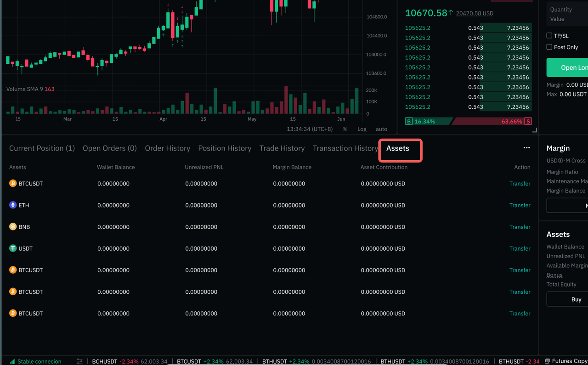Toggle Log scale on the chart
The height and width of the screenshot is (365, 588).
[362, 129]
